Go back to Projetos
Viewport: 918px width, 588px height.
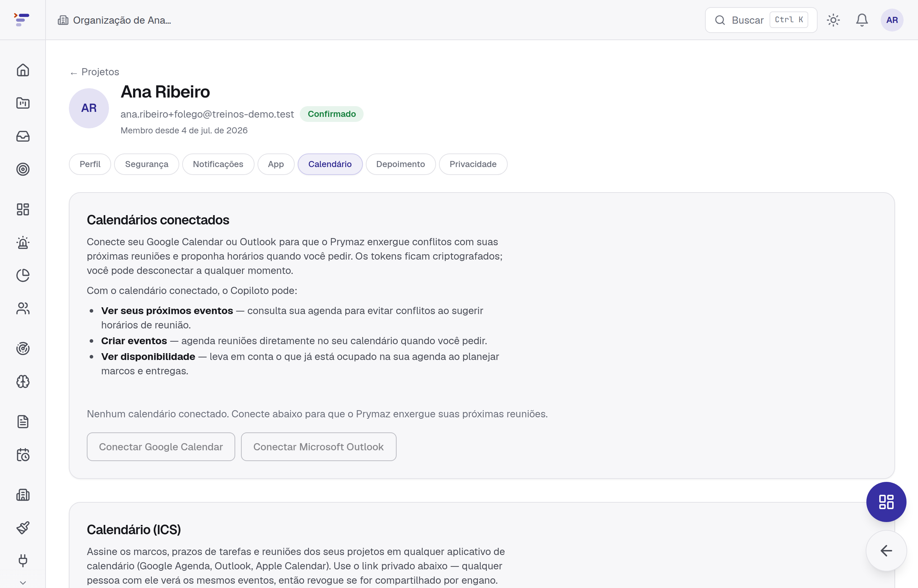click(95, 72)
